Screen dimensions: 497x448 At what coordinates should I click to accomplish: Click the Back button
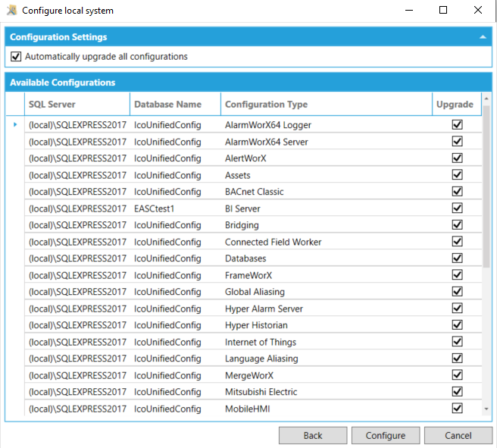[x=313, y=435]
